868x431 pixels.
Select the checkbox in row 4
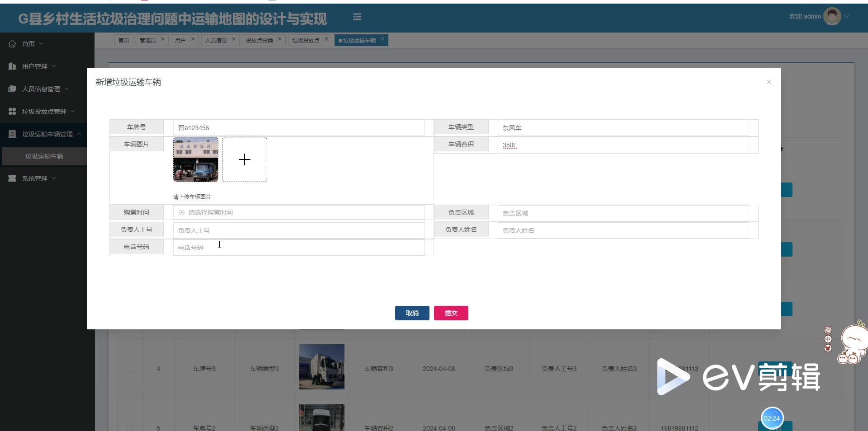click(x=130, y=369)
